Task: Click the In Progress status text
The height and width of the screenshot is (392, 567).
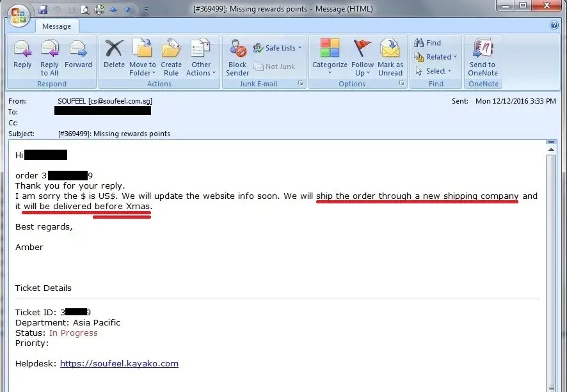Action: point(74,333)
